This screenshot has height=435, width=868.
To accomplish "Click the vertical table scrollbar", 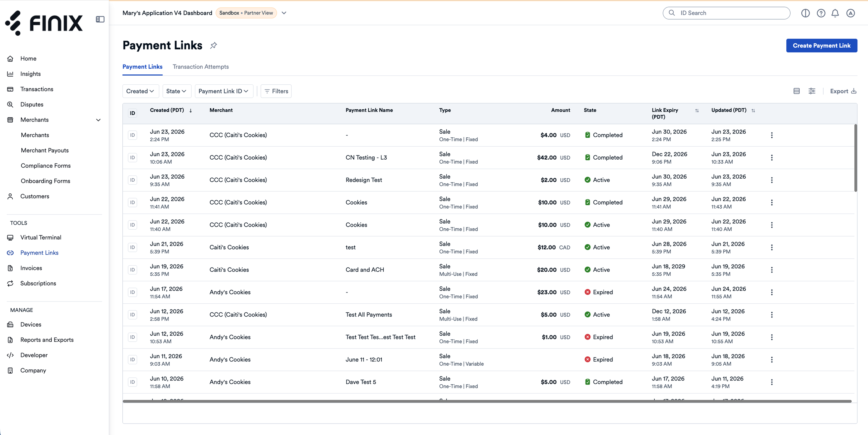I will [x=855, y=158].
